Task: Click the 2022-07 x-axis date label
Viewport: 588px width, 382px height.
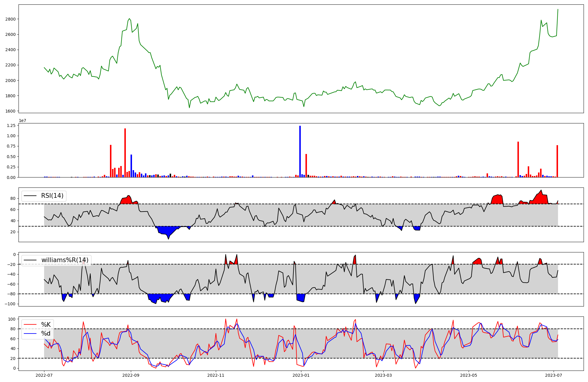Action: 44,375
